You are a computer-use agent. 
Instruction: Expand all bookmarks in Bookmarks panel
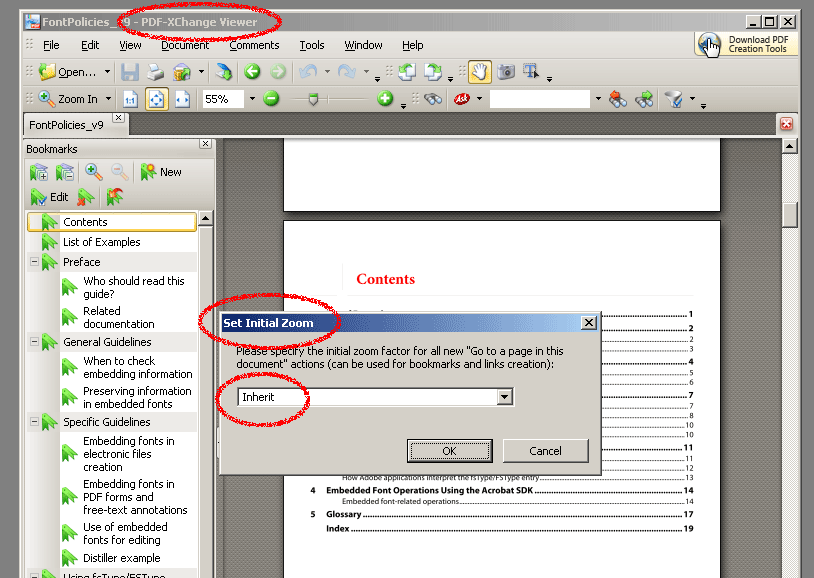(x=39, y=172)
